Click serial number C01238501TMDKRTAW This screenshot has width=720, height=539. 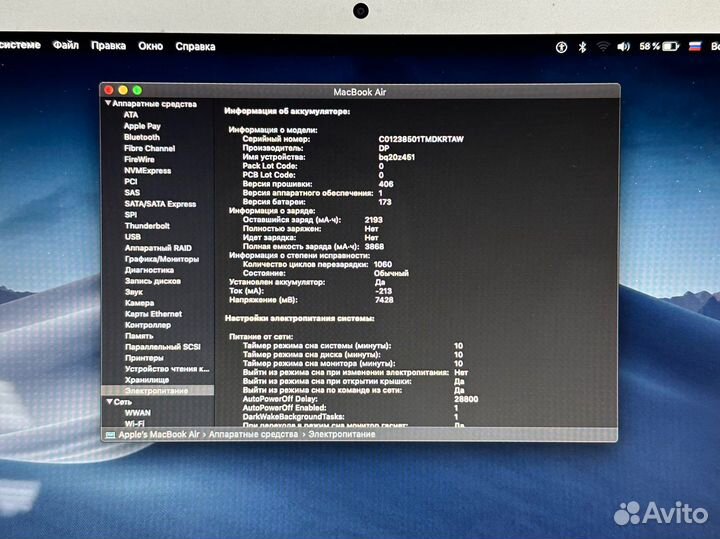(x=421, y=139)
